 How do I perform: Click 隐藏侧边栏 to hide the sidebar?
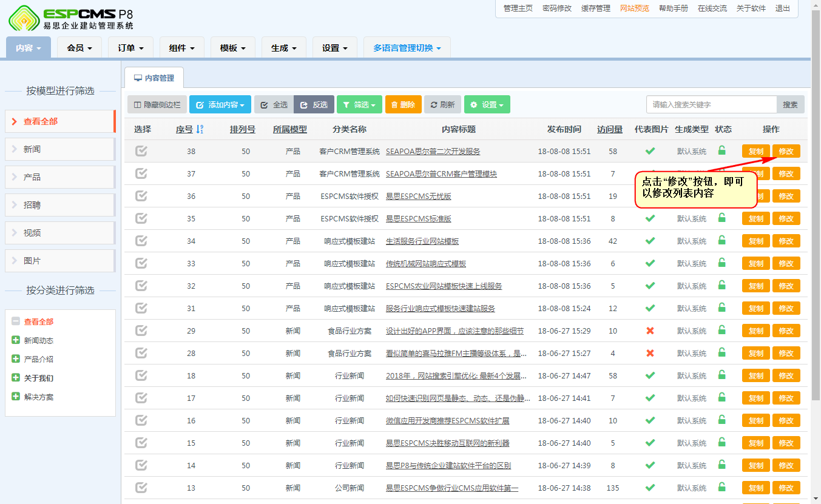157,104
